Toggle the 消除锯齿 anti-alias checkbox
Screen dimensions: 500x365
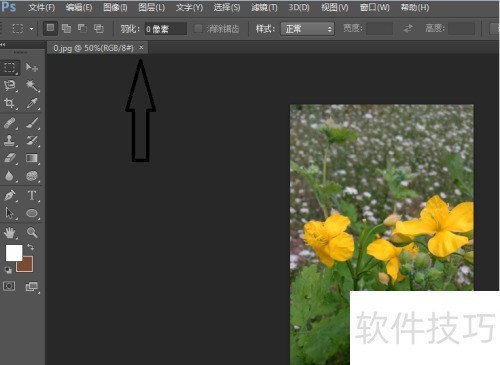198,28
